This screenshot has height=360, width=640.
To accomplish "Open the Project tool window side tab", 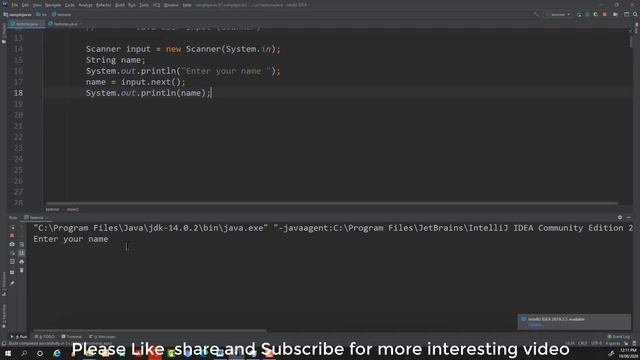I will (x=4, y=33).
